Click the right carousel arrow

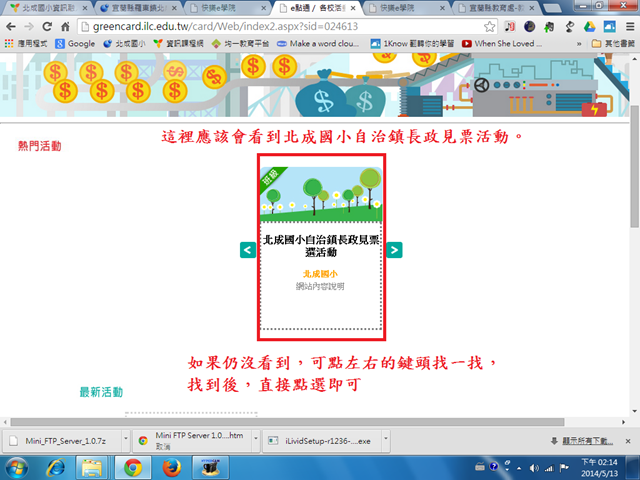394,250
